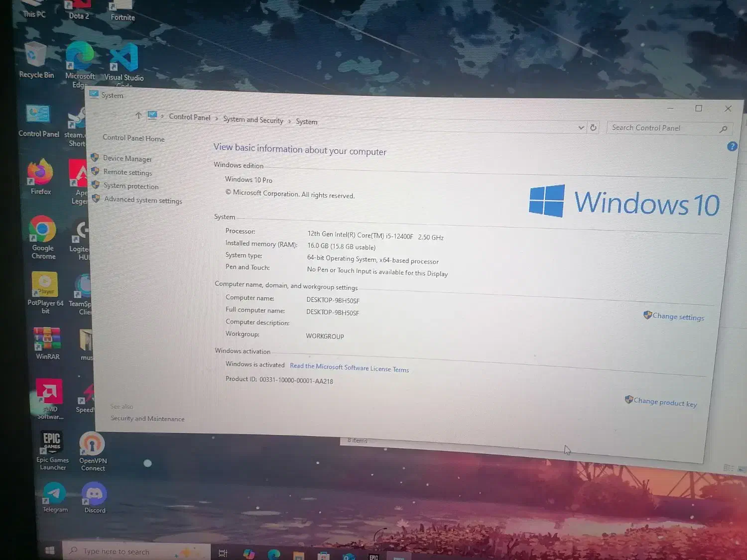Open System protection
This screenshot has height=560, width=747.
[x=131, y=186]
